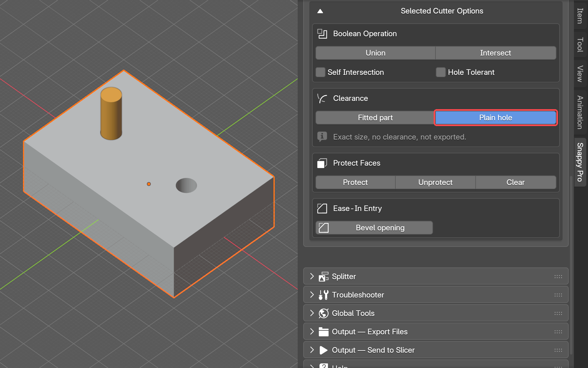Expand the Splitter panel
This screenshot has width=588, height=368.
click(x=312, y=276)
